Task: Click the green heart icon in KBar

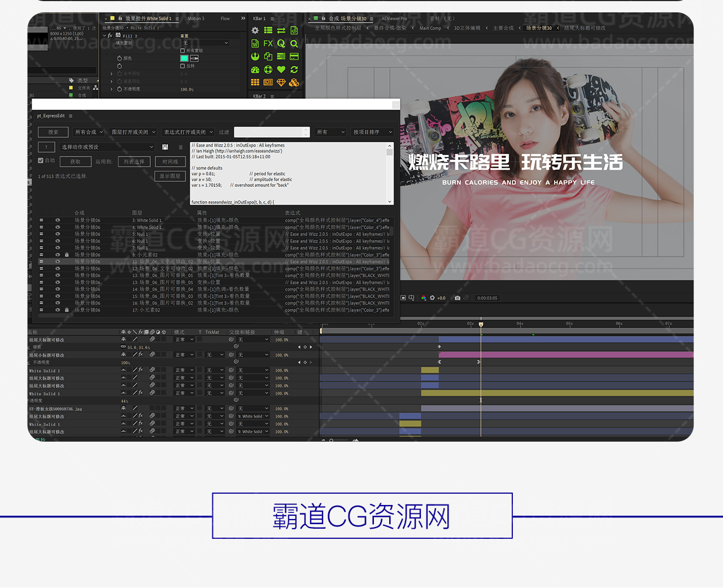Action: (x=281, y=69)
